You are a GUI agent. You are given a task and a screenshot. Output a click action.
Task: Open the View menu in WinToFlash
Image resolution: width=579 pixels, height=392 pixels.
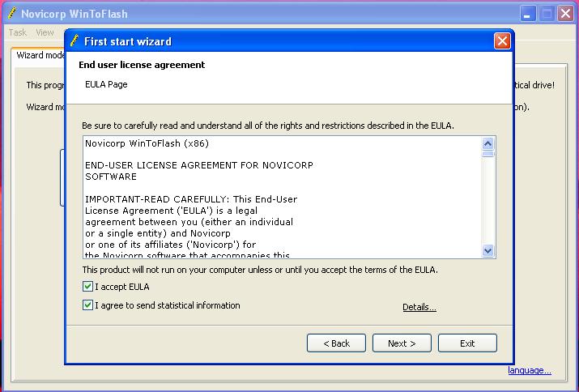pos(45,32)
